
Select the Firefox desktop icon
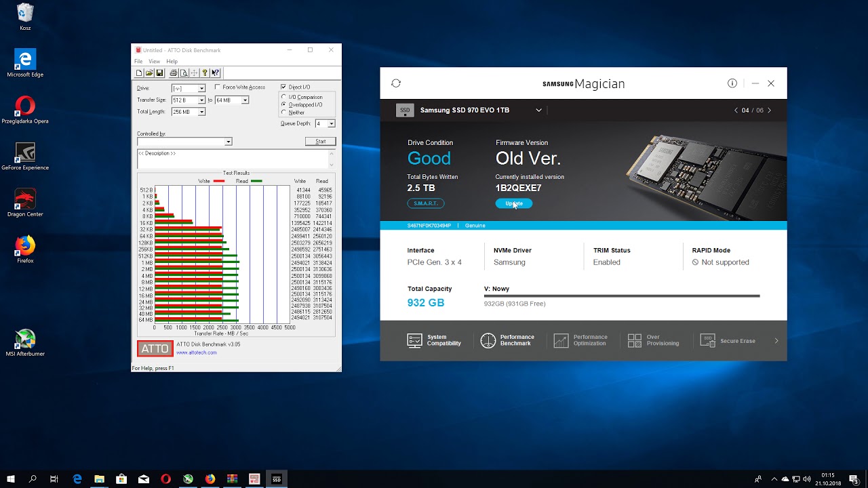coord(25,249)
